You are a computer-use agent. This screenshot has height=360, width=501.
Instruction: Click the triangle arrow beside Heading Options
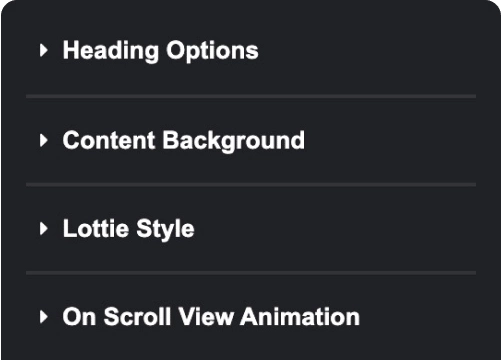[44, 51]
